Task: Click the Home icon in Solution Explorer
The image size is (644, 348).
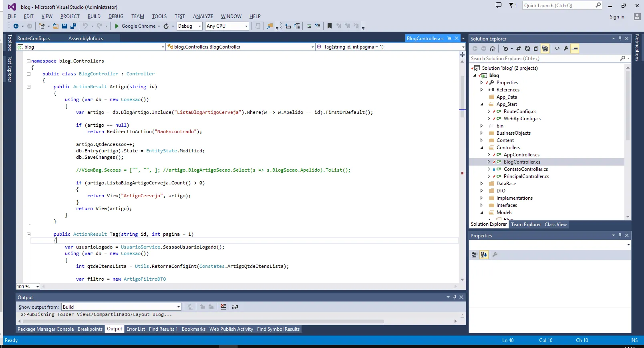Action: (x=493, y=49)
